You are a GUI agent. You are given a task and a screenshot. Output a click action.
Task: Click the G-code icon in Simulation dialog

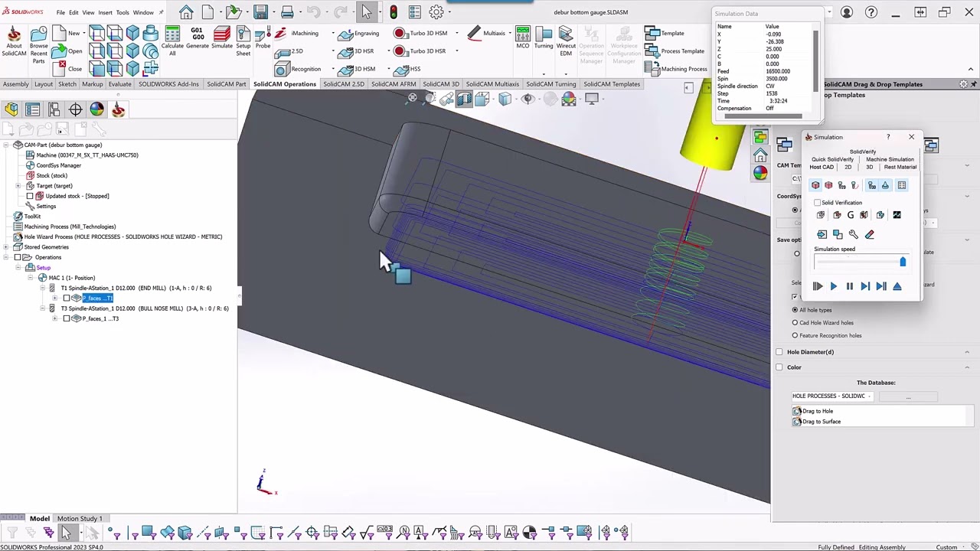(850, 215)
